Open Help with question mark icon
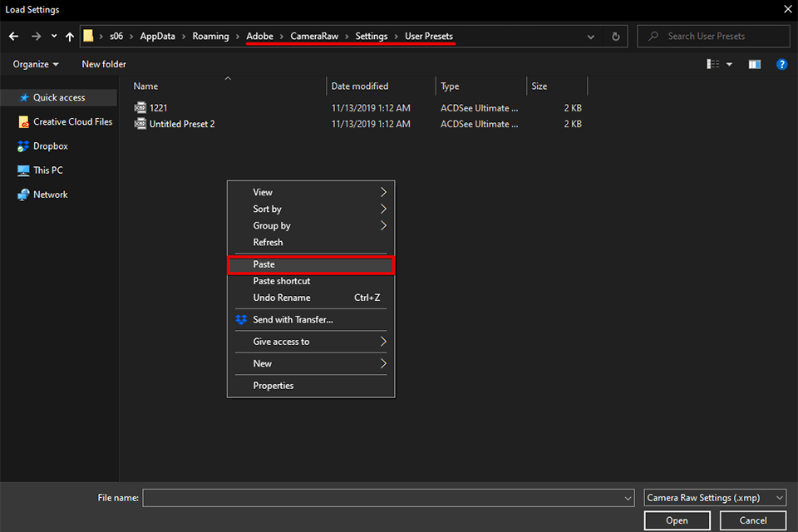 click(x=781, y=64)
